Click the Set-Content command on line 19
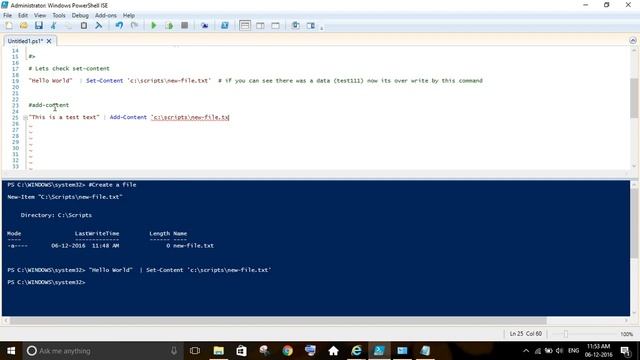640x360 pixels. point(104,81)
